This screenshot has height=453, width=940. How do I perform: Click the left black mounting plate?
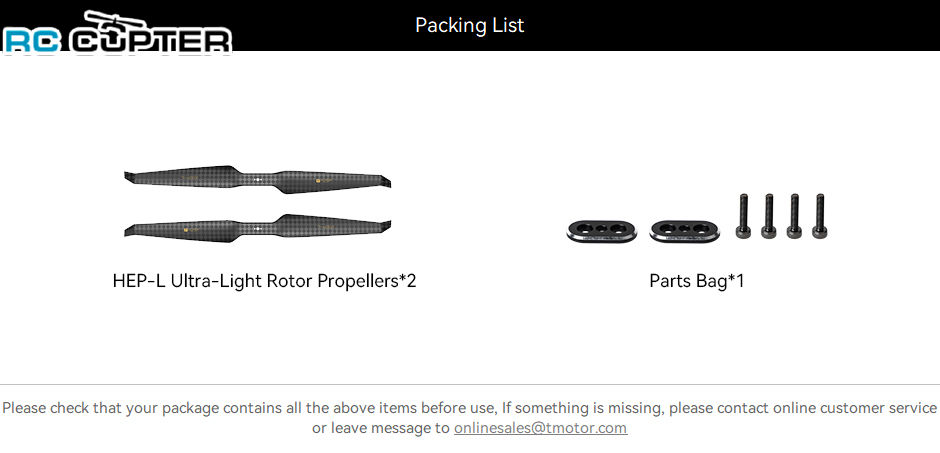point(601,230)
